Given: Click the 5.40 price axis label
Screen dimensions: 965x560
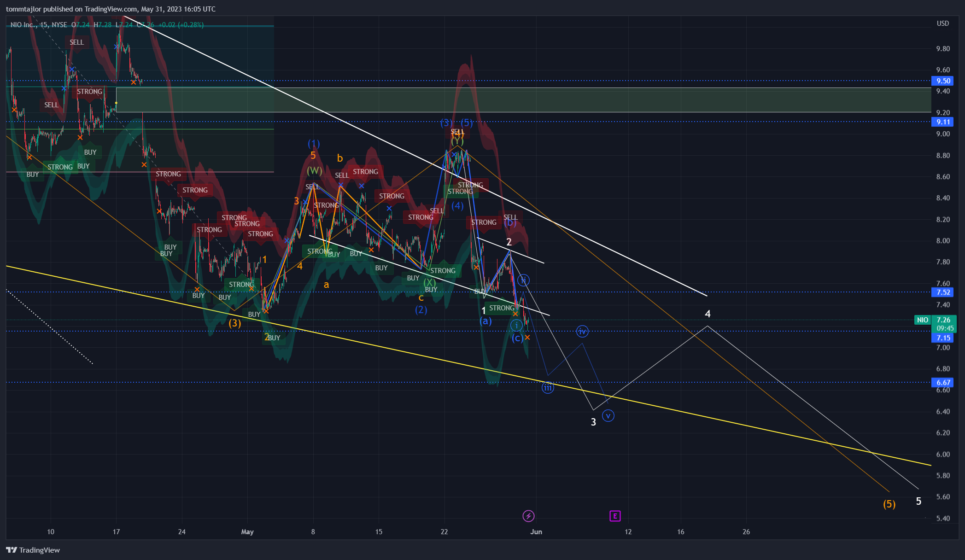Looking at the screenshot, I should pos(943,519).
